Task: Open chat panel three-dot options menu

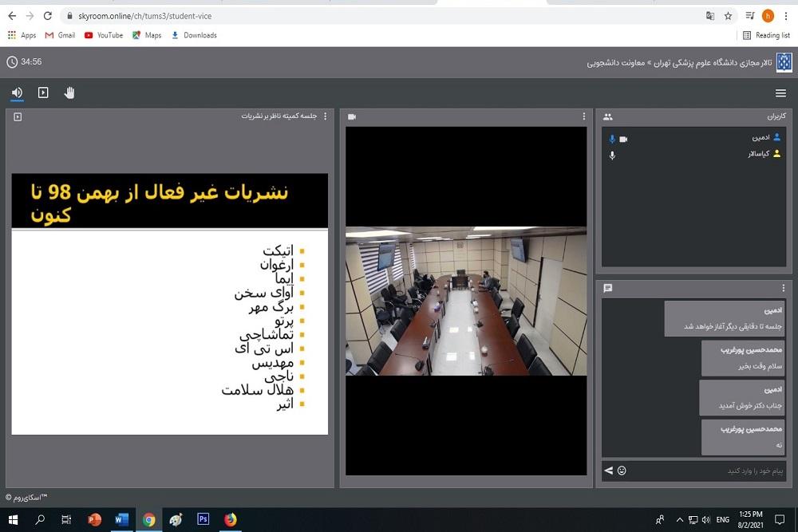Action: [784, 288]
